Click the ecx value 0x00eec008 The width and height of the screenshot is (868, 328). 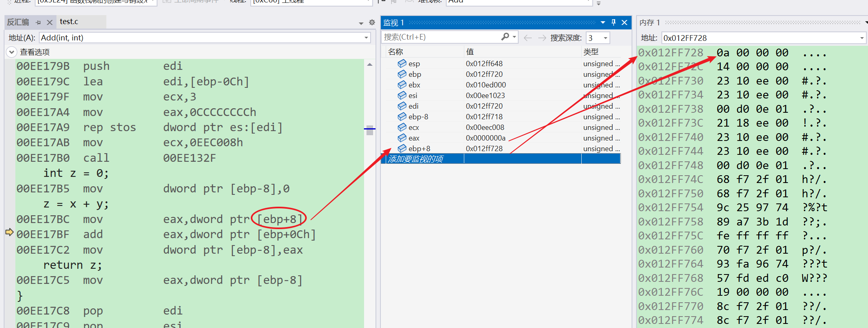pyautogui.click(x=485, y=127)
